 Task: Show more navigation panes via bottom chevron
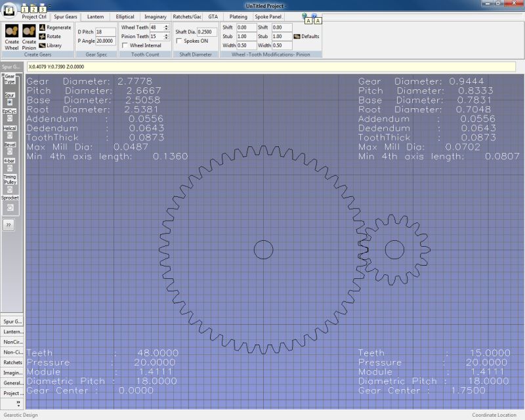[18, 404]
